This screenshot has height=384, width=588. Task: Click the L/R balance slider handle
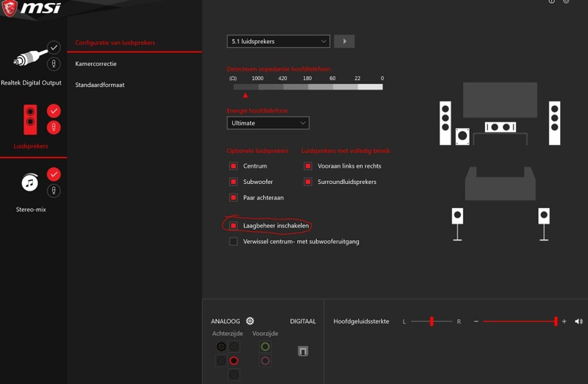click(431, 321)
